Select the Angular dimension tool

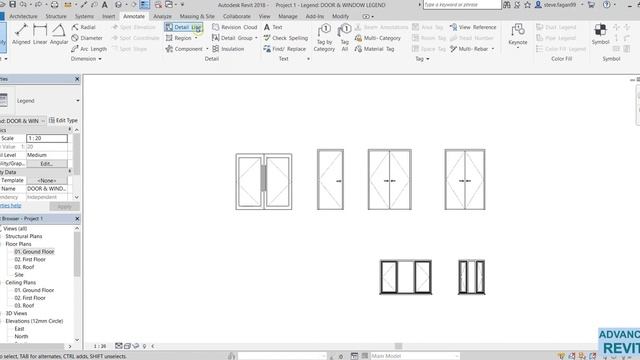point(59,34)
